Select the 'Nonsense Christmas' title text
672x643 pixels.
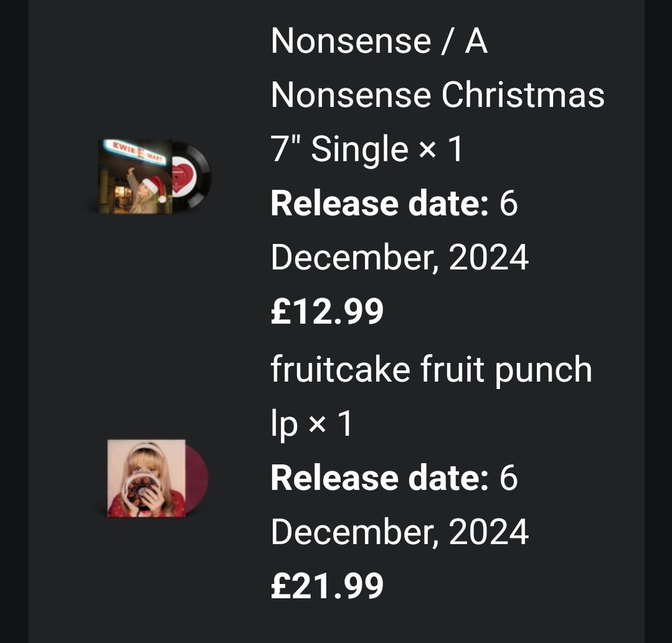(x=437, y=95)
